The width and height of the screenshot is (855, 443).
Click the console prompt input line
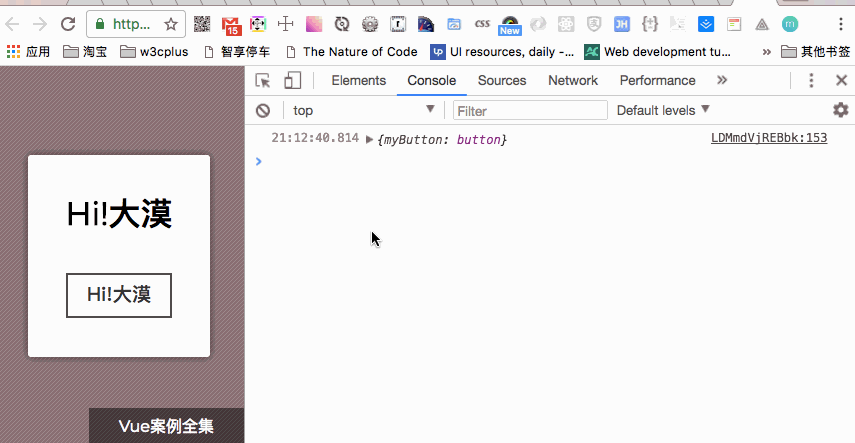(x=550, y=161)
